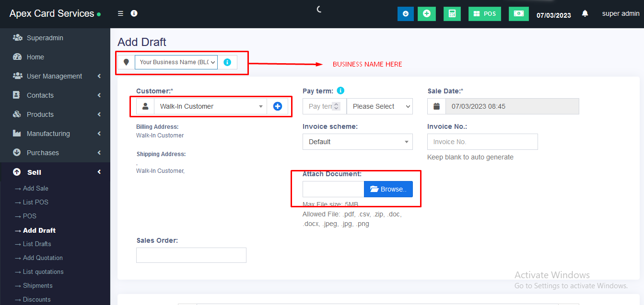Click the info icon next to Pay term

pyautogui.click(x=340, y=90)
